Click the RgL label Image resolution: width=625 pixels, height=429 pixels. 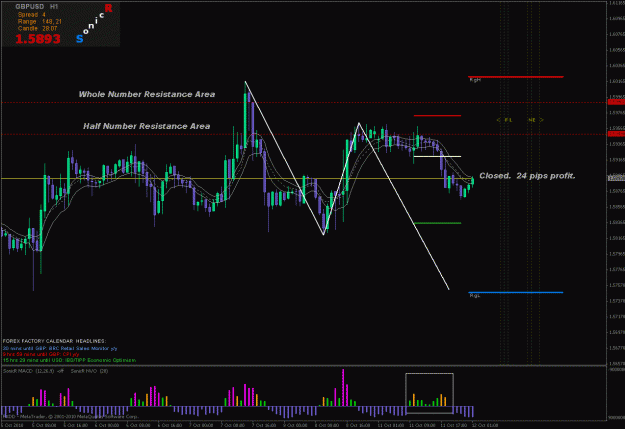[475, 296]
